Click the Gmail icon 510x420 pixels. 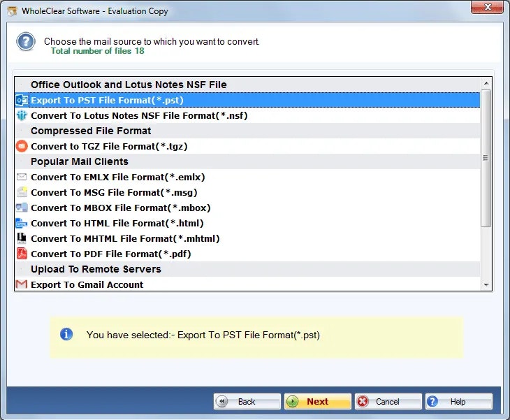(22, 284)
